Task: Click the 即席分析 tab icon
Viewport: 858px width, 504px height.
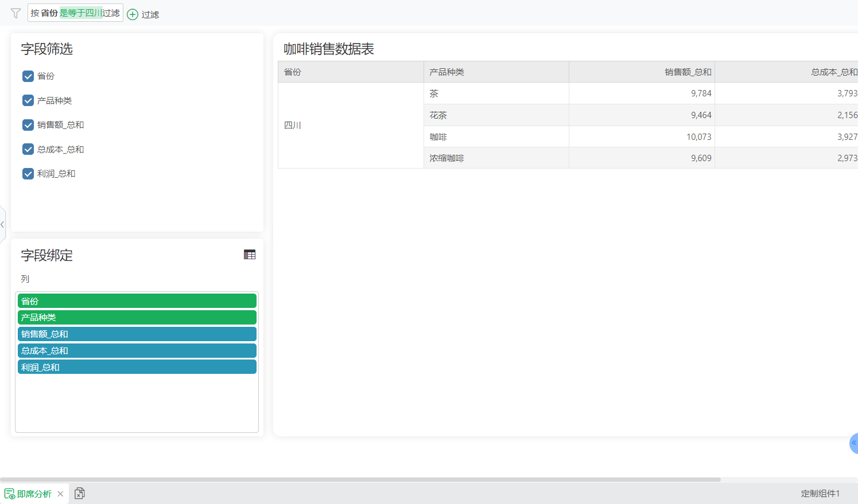Action: (x=10, y=494)
